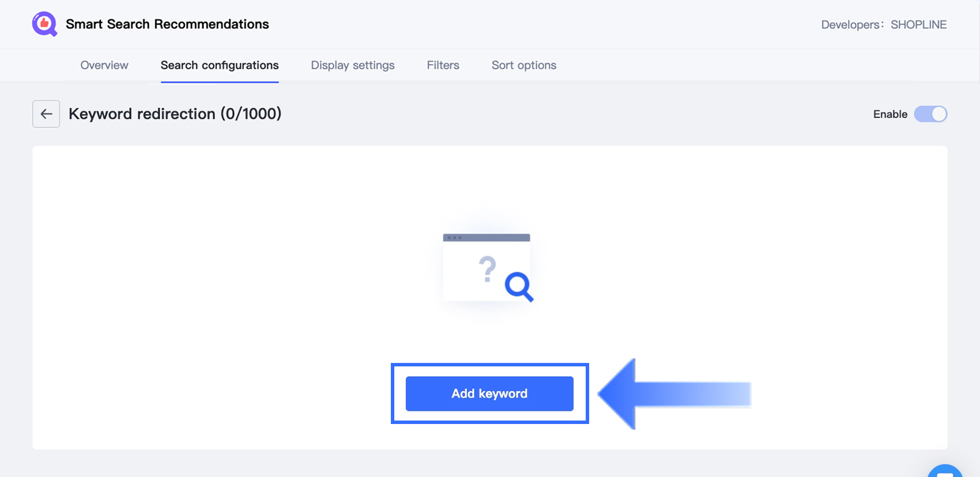Screen dimensions: 980x477
Task: Go back using the left arrow button
Action: (46, 114)
